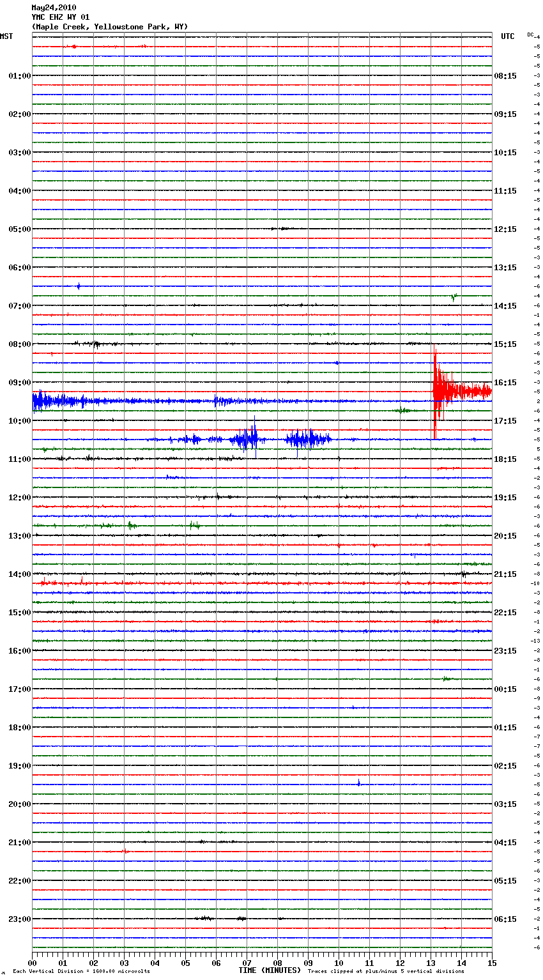Select the 21:00 MST time label
This screenshot has height=980, width=543.
(20, 843)
